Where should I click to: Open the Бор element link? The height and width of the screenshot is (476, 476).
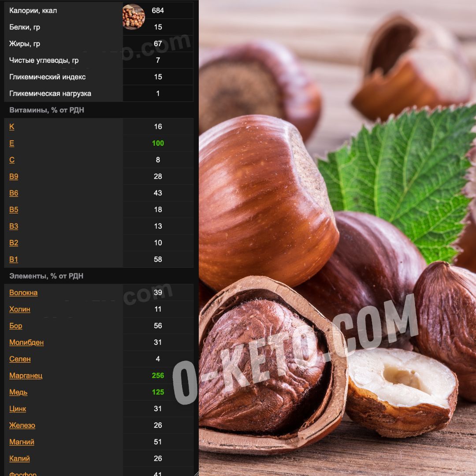(15, 326)
